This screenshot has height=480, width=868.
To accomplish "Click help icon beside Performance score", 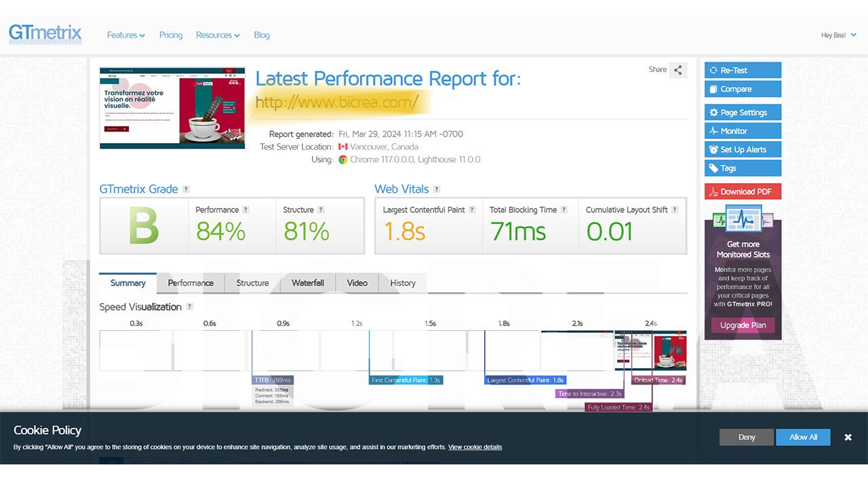I will 246,210.
